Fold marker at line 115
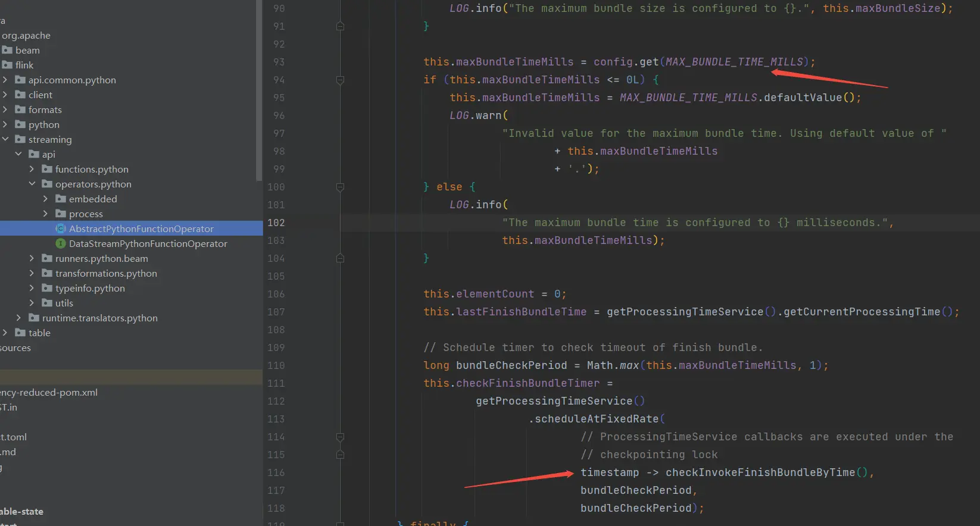Image resolution: width=980 pixels, height=526 pixels. (340, 455)
